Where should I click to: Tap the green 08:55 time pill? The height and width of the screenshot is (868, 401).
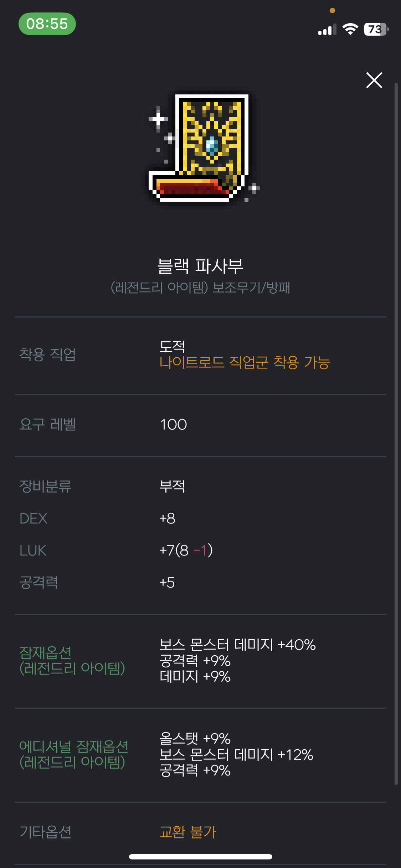47,24
